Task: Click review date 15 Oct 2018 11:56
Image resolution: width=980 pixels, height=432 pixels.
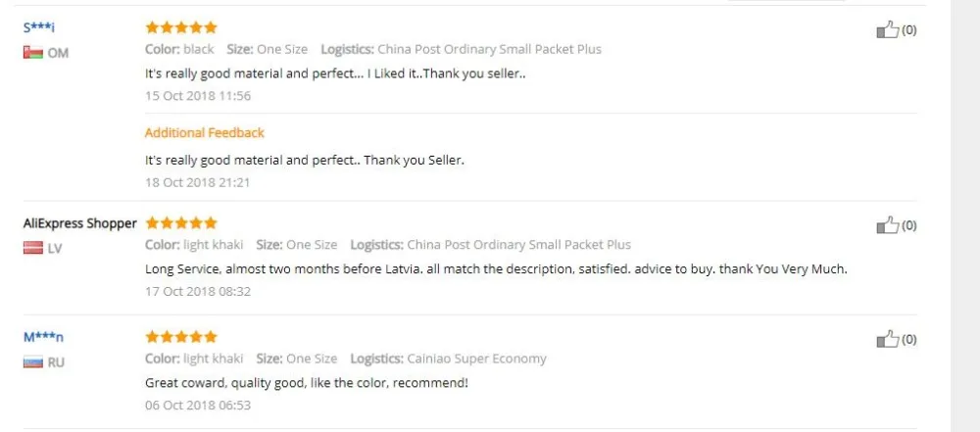Action: pyautogui.click(x=198, y=96)
